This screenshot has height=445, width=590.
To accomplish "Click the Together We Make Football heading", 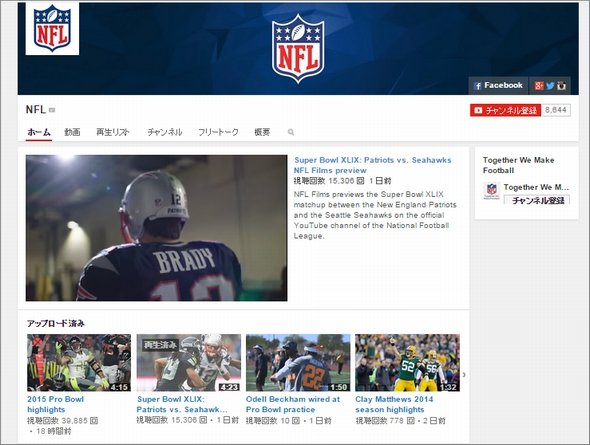I will pos(518,165).
